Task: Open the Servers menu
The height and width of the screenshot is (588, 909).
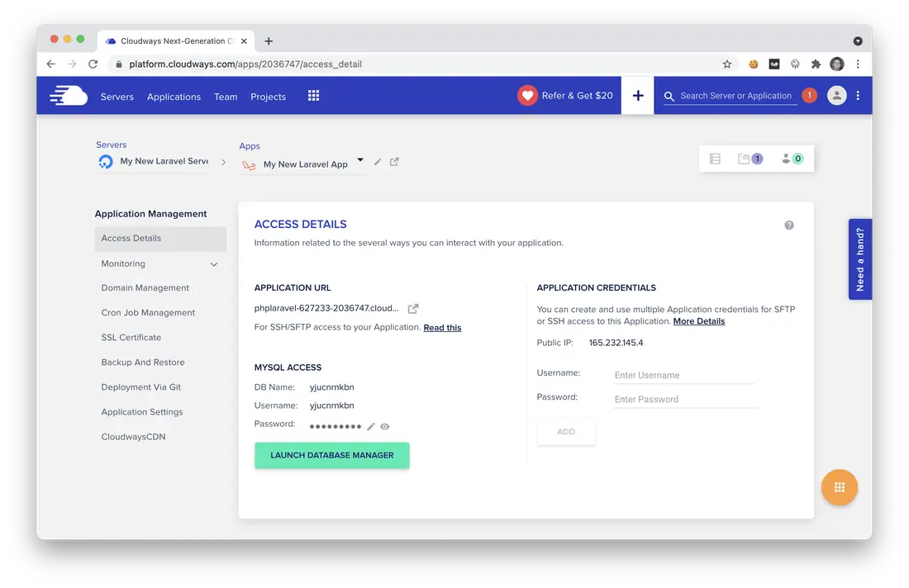Action: pyautogui.click(x=117, y=97)
